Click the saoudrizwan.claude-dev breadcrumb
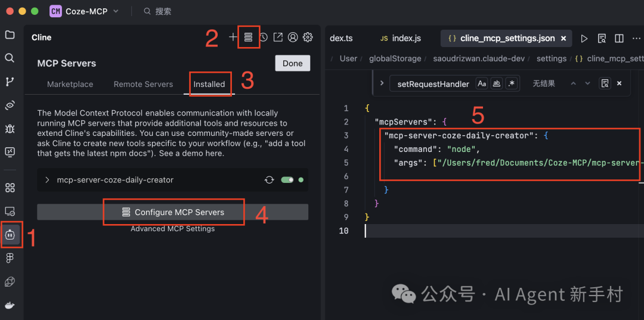644x320 pixels. [x=479, y=58]
